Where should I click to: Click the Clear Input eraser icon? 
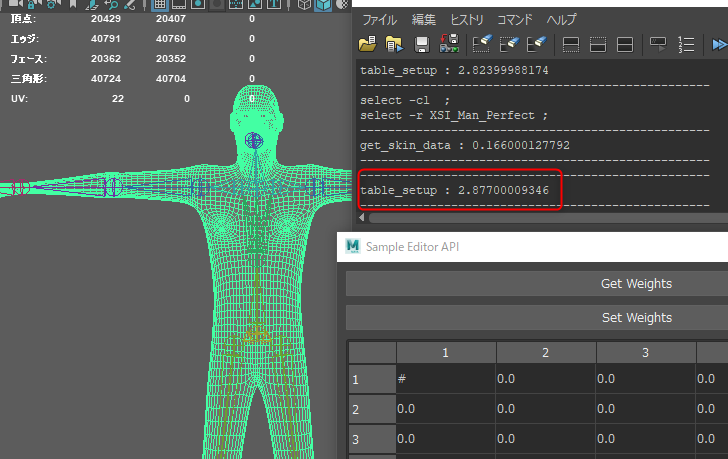pyautogui.click(x=509, y=44)
